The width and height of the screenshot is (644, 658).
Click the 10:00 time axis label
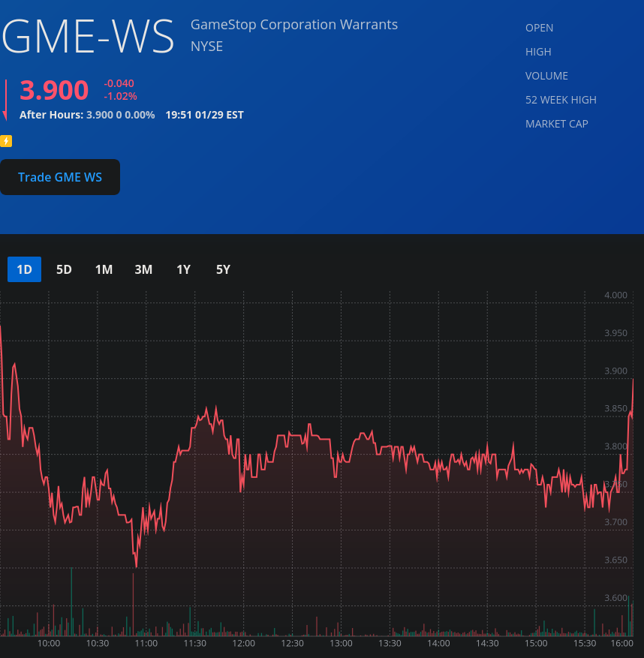point(49,643)
